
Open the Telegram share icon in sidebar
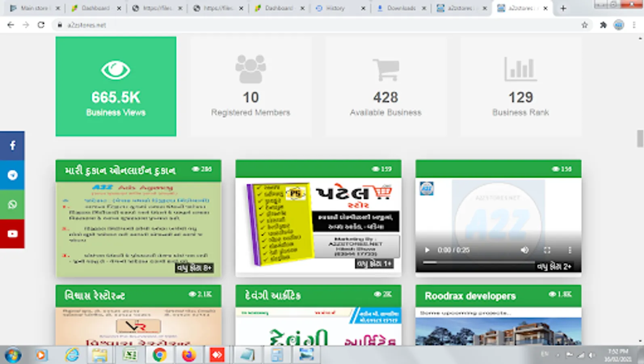tap(12, 175)
